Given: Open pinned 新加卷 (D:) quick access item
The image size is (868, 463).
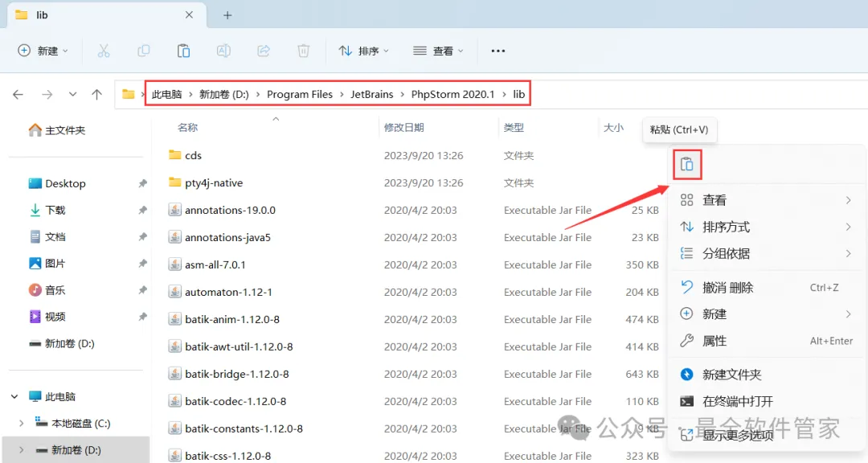Looking at the screenshot, I should click(62, 343).
